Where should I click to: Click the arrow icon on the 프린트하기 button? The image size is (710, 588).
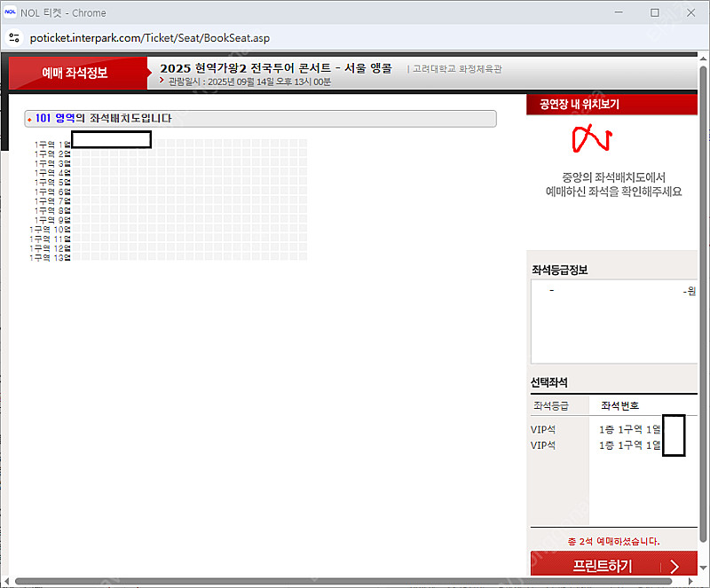[674, 567]
